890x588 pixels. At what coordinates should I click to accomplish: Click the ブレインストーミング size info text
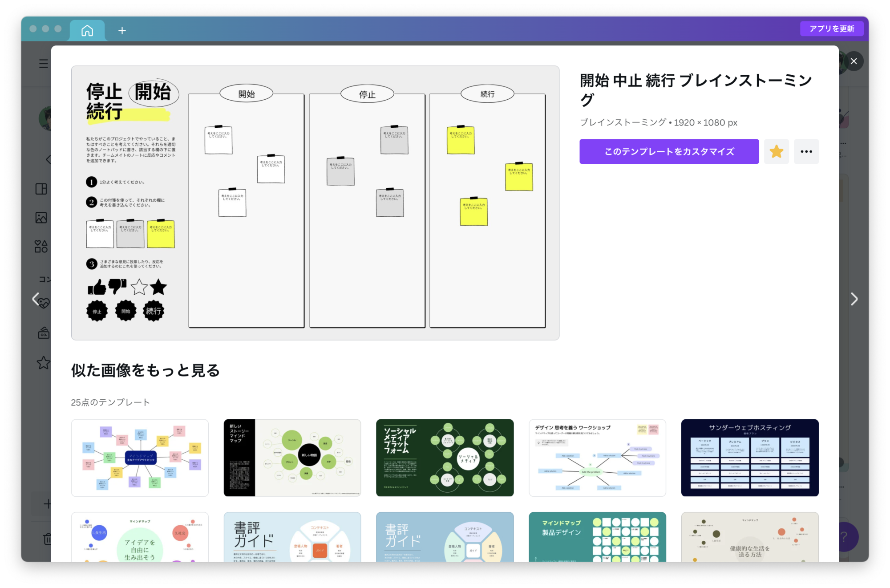659,122
